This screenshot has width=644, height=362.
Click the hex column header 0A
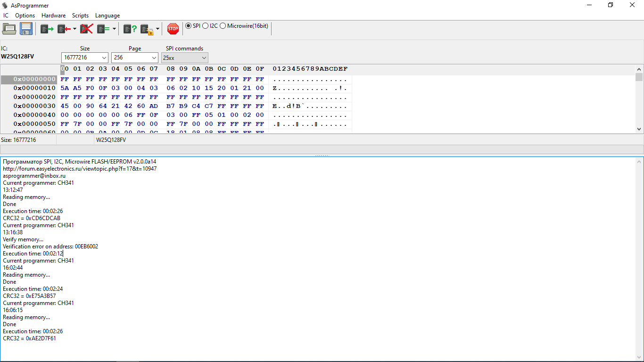(x=196, y=69)
